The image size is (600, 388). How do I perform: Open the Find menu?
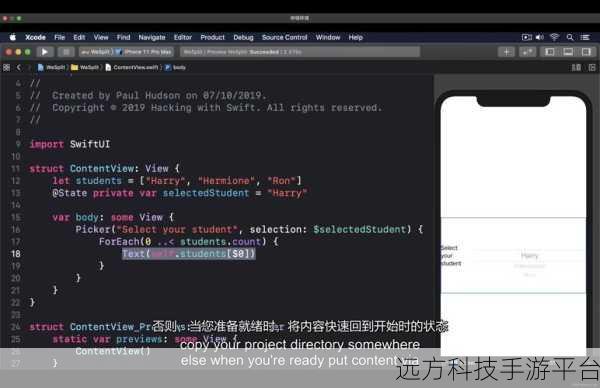123,37
